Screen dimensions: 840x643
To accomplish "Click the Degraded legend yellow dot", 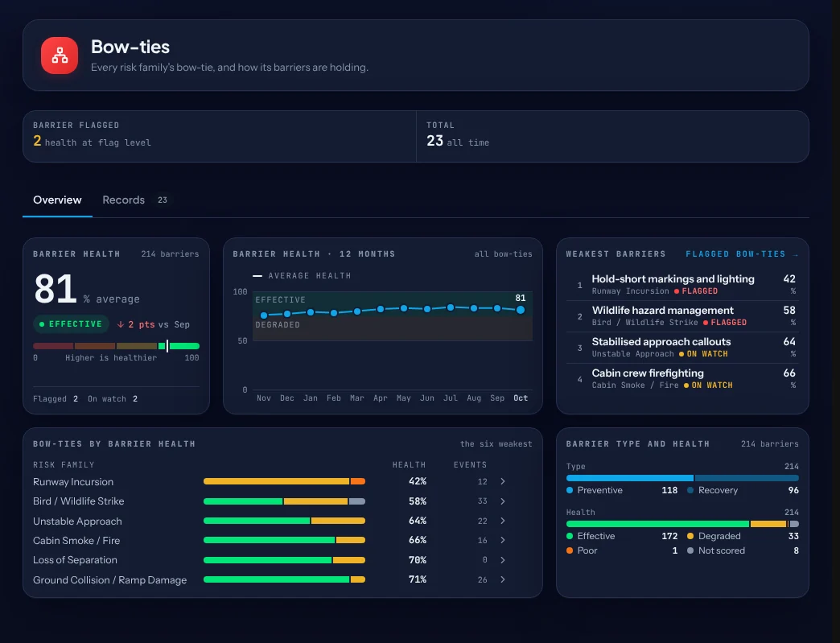I will click(x=690, y=536).
